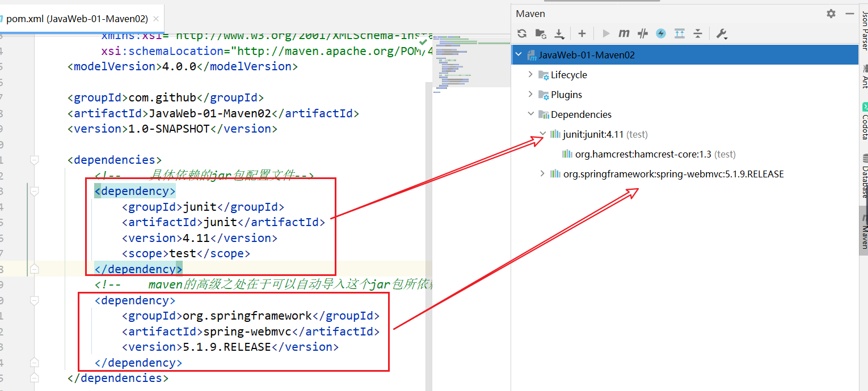Viewport: 868px width, 391px height.
Task: Select org.hamcrest:hamcrest-core:1.3 dependency
Action: 647,154
